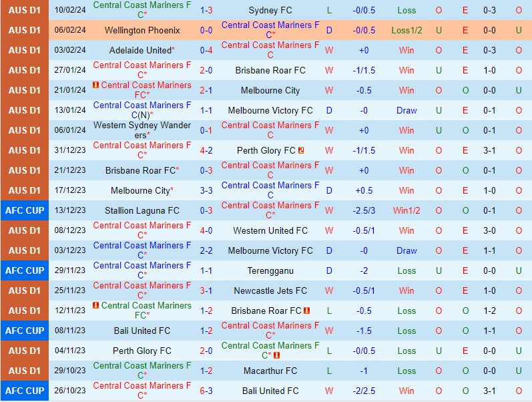Image resolution: width=532 pixels, height=402 pixels.
Task: Open Western United FC team link
Action: [270, 230]
